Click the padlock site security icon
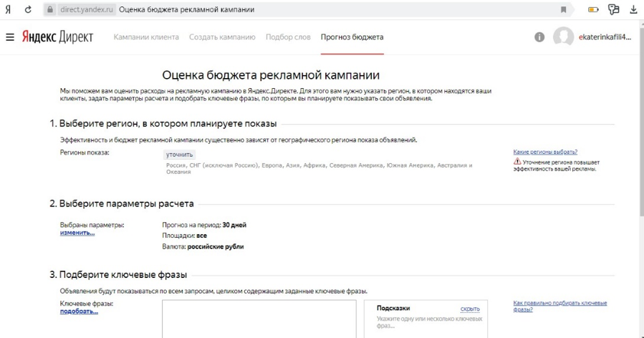Image resolution: width=644 pixels, height=338 pixels. (x=50, y=9)
